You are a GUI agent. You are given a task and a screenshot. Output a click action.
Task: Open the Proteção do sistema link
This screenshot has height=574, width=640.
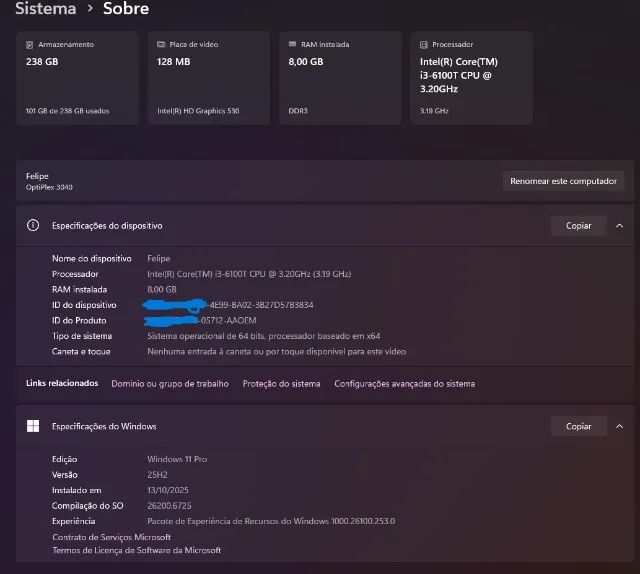coord(281,384)
